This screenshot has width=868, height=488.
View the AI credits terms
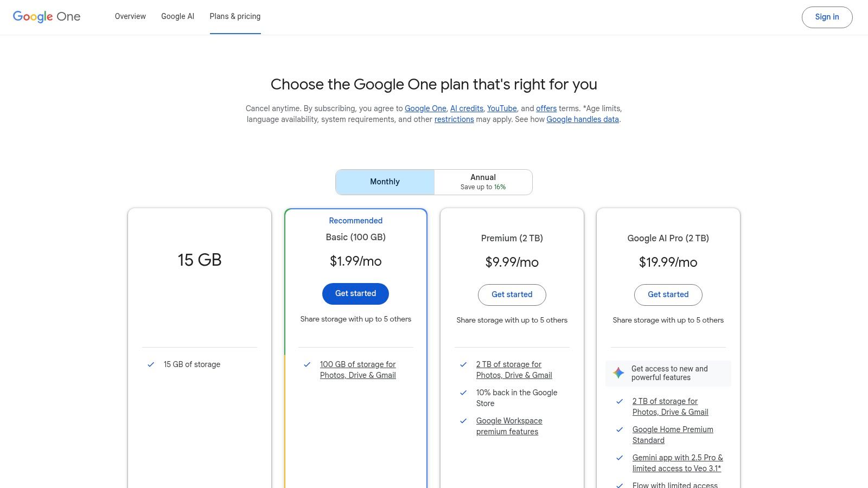tap(466, 108)
